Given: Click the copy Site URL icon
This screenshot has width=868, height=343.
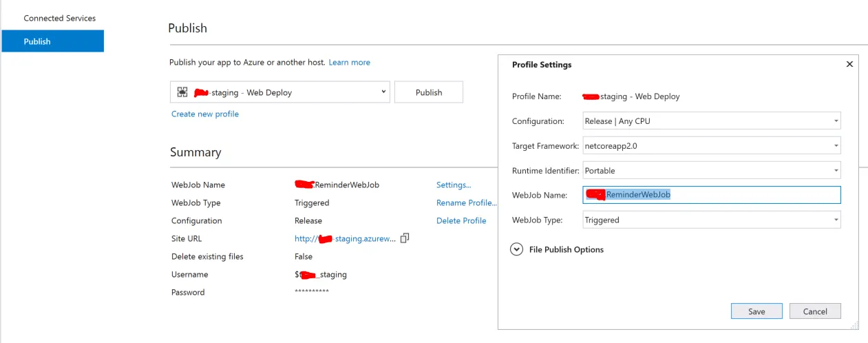Looking at the screenshot, I should [x=405, y=238].
